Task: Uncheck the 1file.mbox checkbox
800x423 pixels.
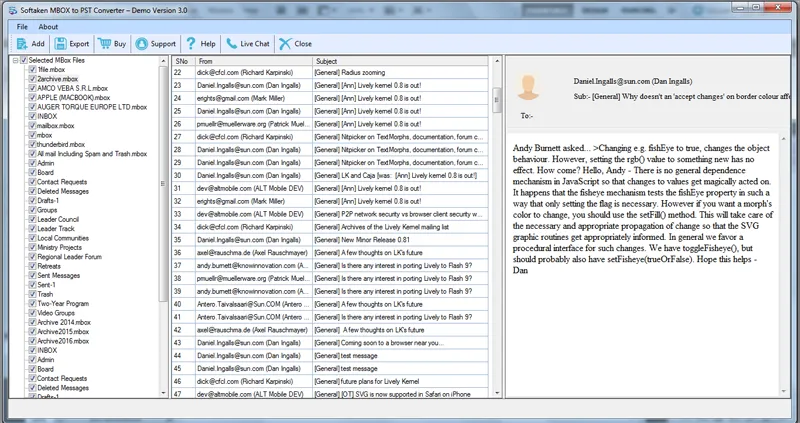Action: click(x=33, y=69)
